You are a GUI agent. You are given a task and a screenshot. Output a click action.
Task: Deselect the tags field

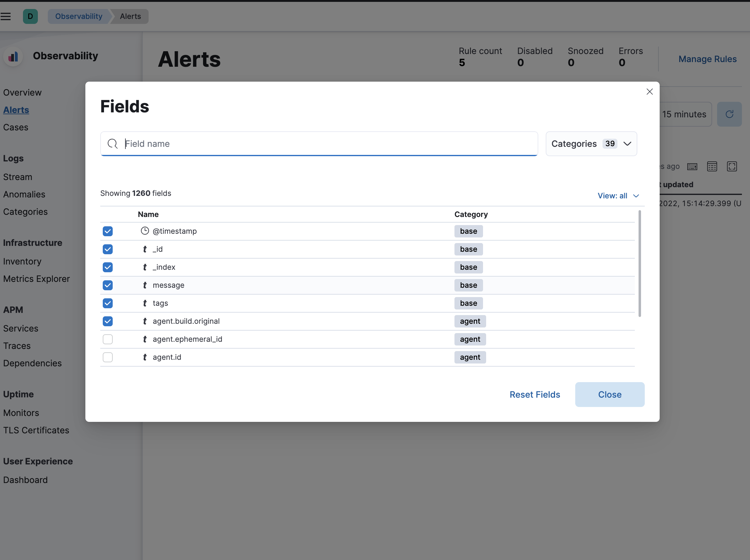point(107,303)
